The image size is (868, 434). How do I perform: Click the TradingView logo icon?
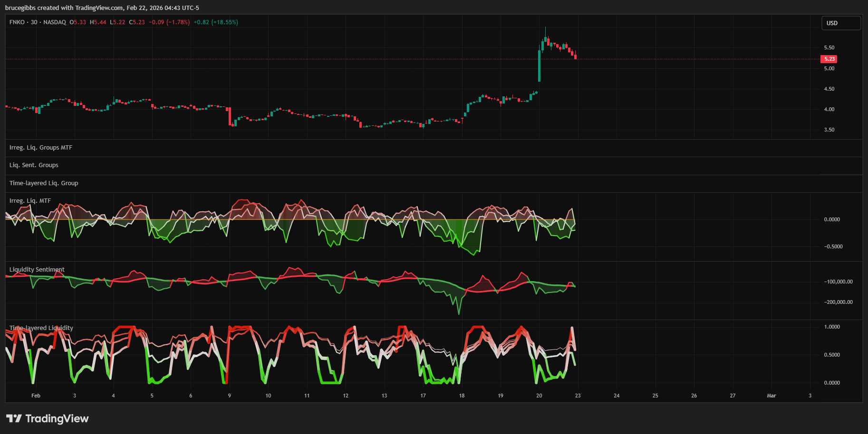[14, 418]
